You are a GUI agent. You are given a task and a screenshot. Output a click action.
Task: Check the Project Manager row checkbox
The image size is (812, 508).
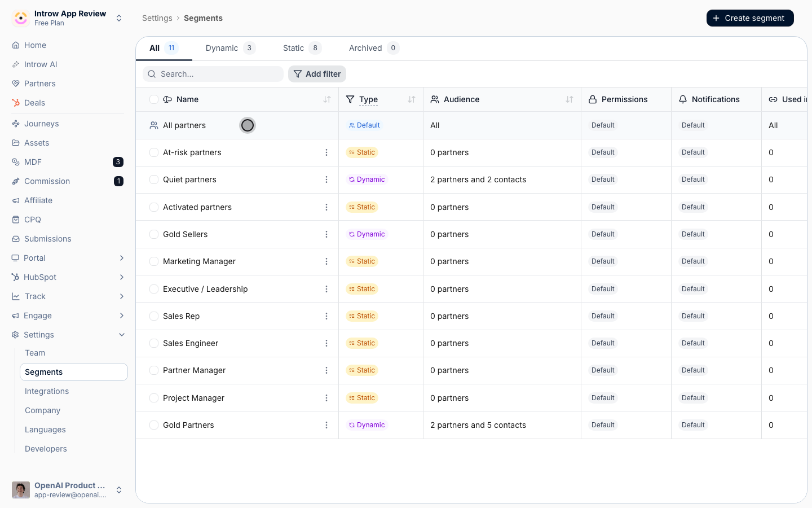[154, 398]
